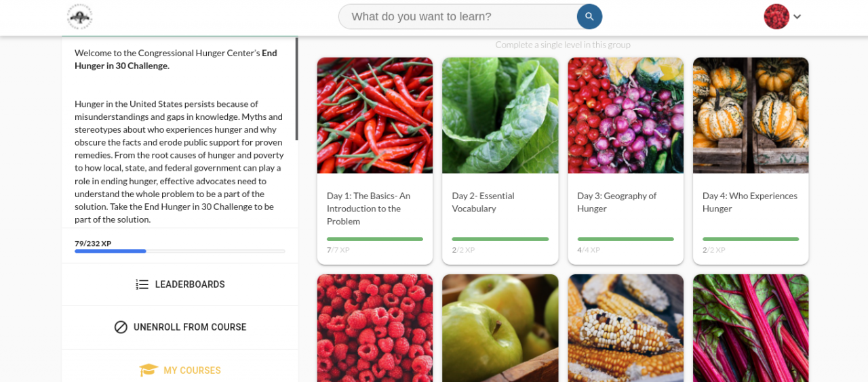Click the Leaderboards list icon
The height and width of the screenshot is (382, 868).
tap(142, 284)
